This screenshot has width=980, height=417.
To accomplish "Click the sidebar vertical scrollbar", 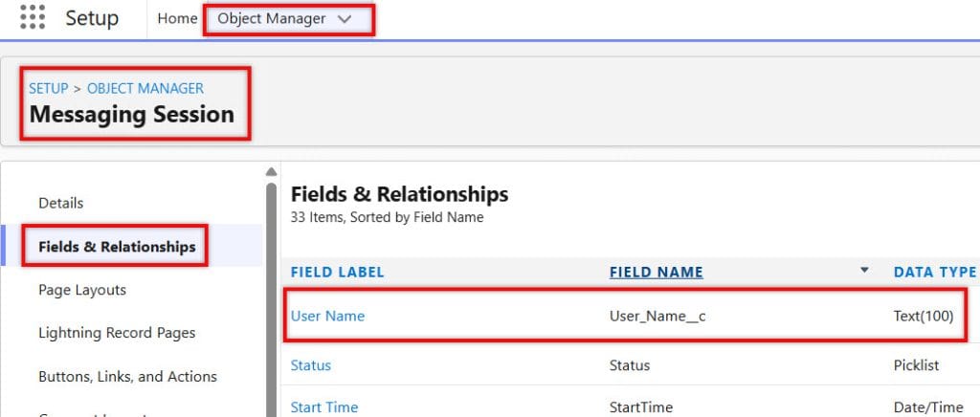I will pyautogui.click(x=271, y=299).
